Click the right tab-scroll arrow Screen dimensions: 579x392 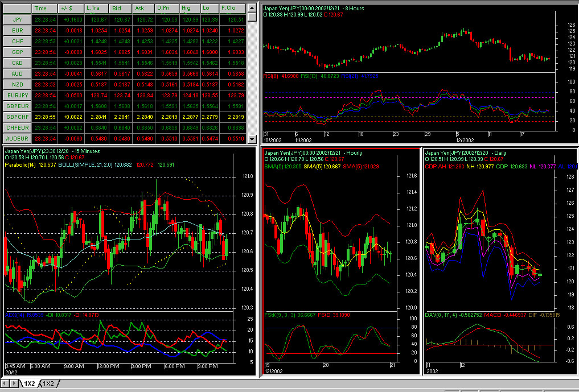(15, 383)
